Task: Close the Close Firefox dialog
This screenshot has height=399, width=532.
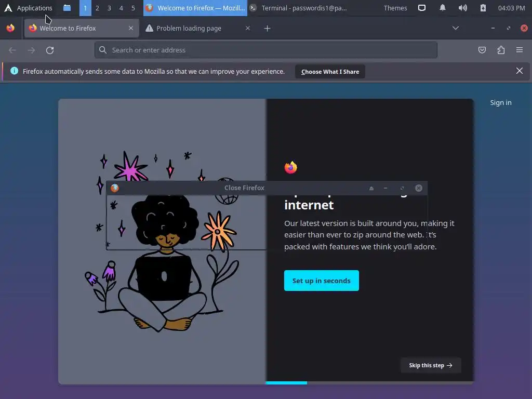Action: click(419, 188)
